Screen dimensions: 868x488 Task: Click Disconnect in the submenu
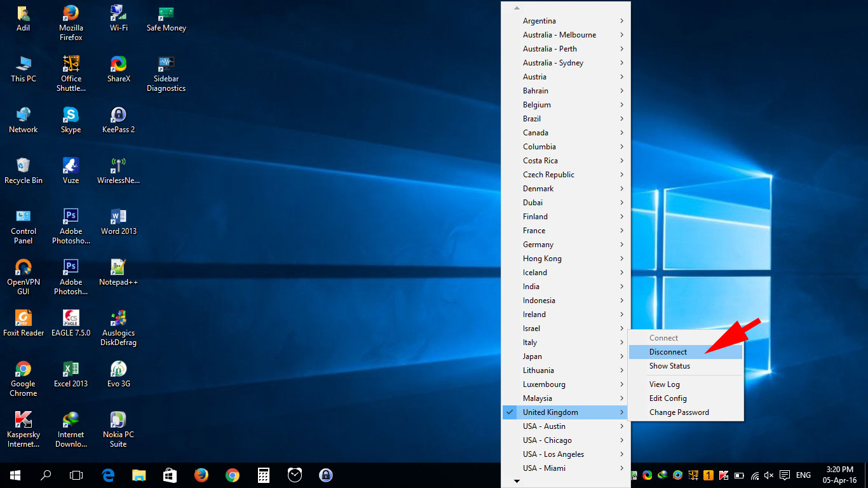[668, 352]
